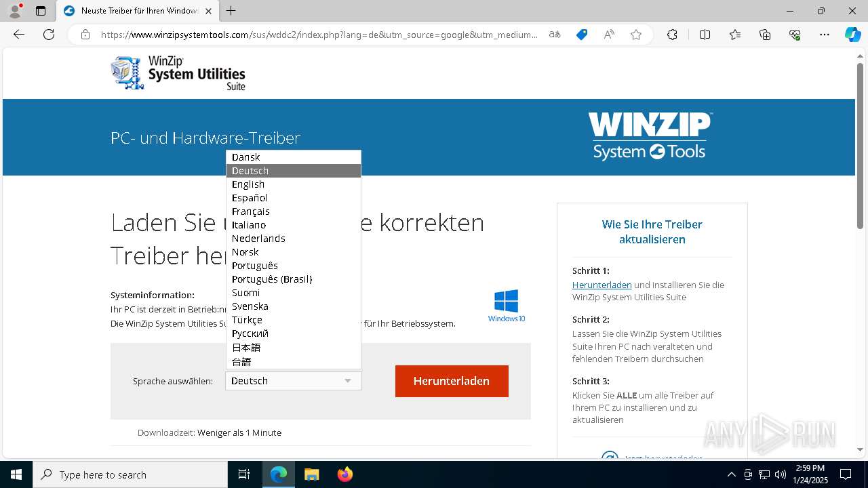Screen dimensions: 868x488
Task: Open split screen icon
Action: click(705, 35)
